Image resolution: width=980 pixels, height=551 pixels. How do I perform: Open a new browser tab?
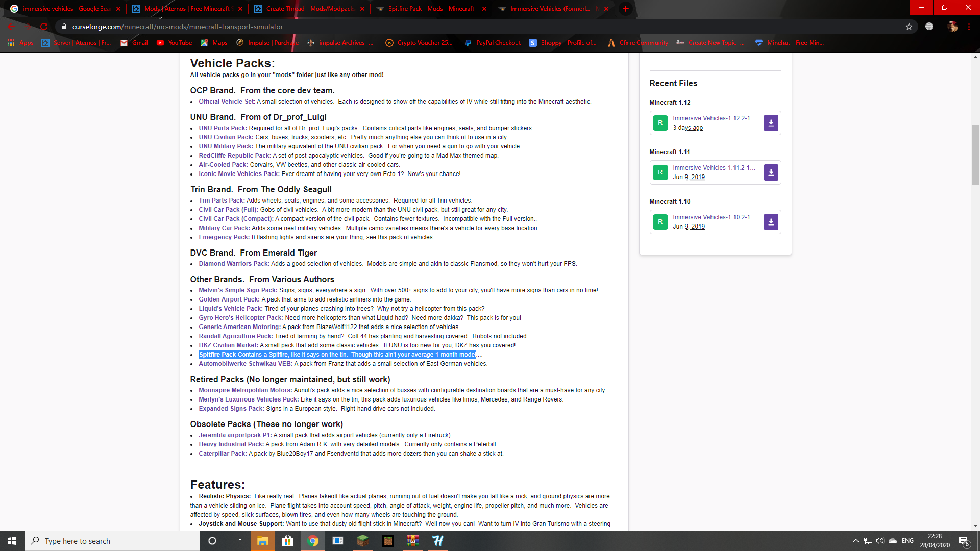click(626, 9)
